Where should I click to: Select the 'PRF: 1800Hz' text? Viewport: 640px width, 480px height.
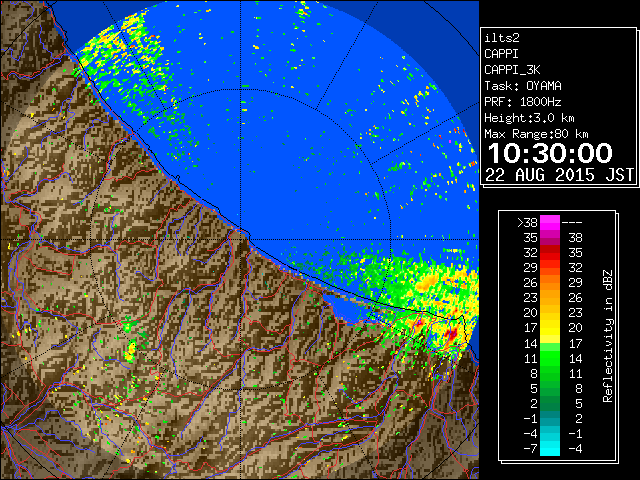coord(523,102)
